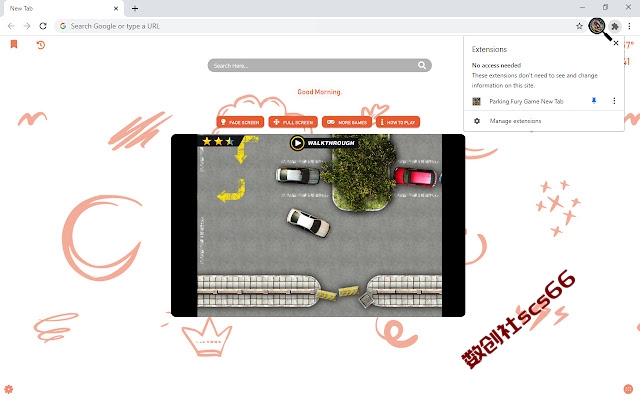Click the Good Morning greeting text
Screen dimensions: 640x400
[319, 92]
